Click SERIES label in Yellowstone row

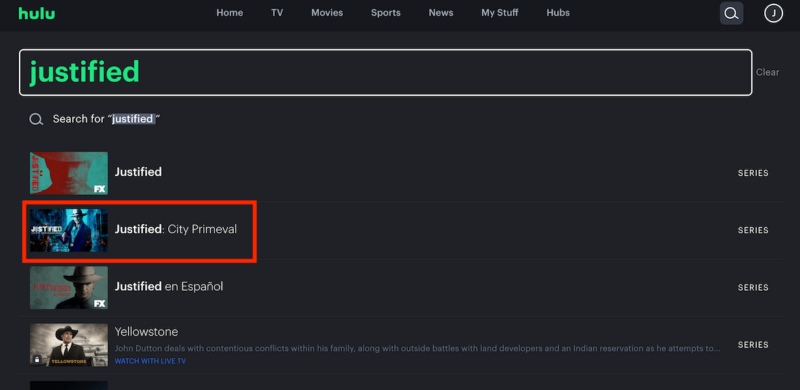[x=753, y=345]
